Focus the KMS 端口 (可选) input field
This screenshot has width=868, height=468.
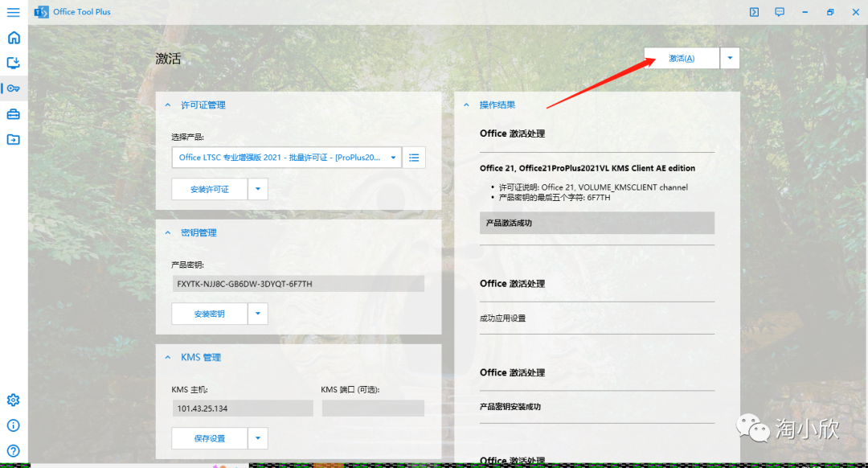373,408
